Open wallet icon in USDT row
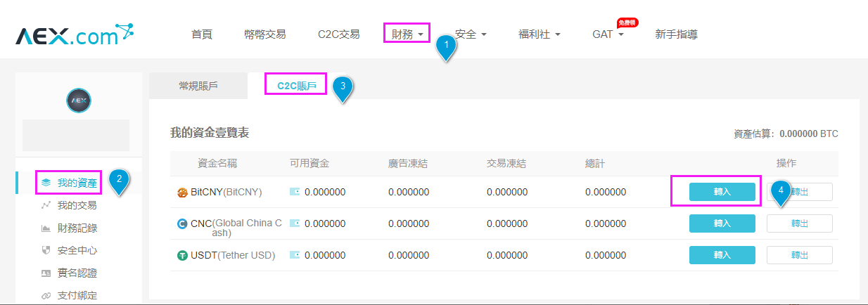The image size is (868, 305). click(295, 255)
